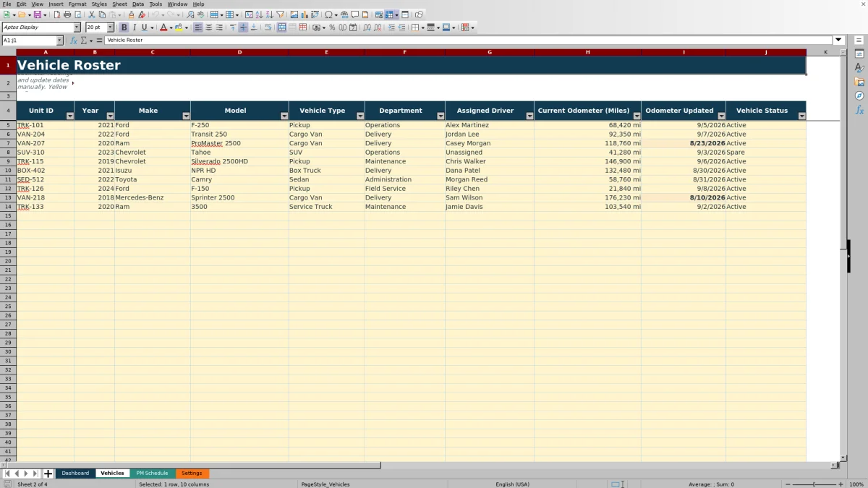
Task: Open the Format menu
Action: pyautogui.click(x=77, y=4)
